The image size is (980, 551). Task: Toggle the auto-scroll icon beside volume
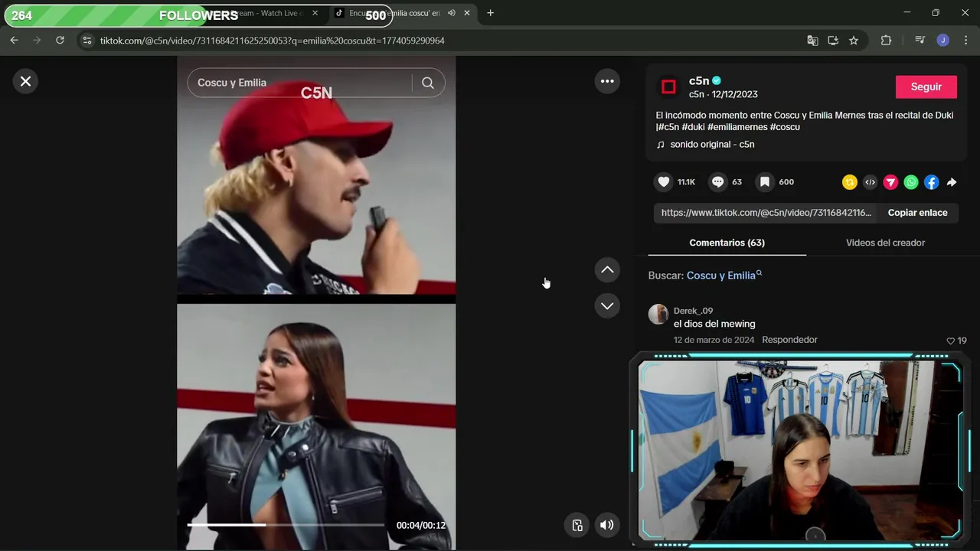pyautogui.click(x=577, y=525)
